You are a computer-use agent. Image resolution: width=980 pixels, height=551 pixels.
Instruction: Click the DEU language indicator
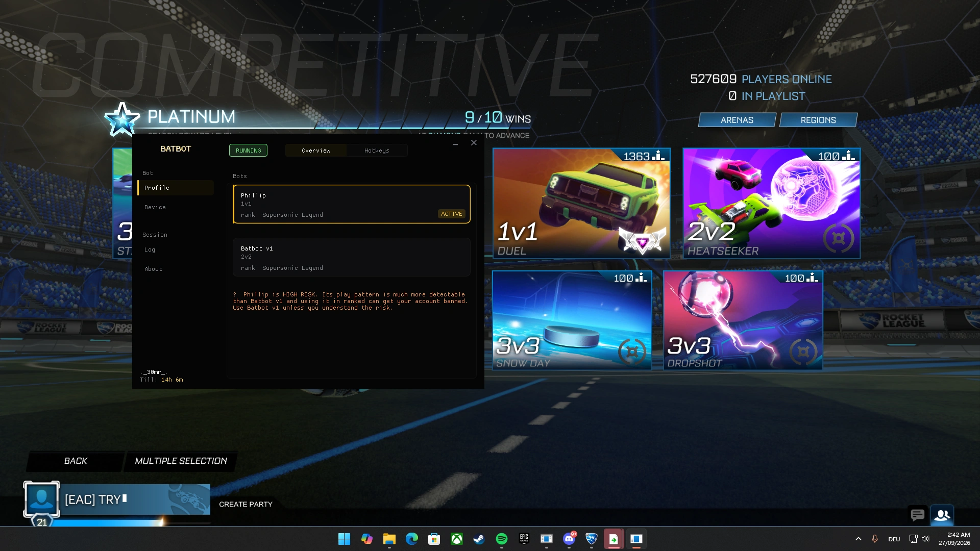894,539
